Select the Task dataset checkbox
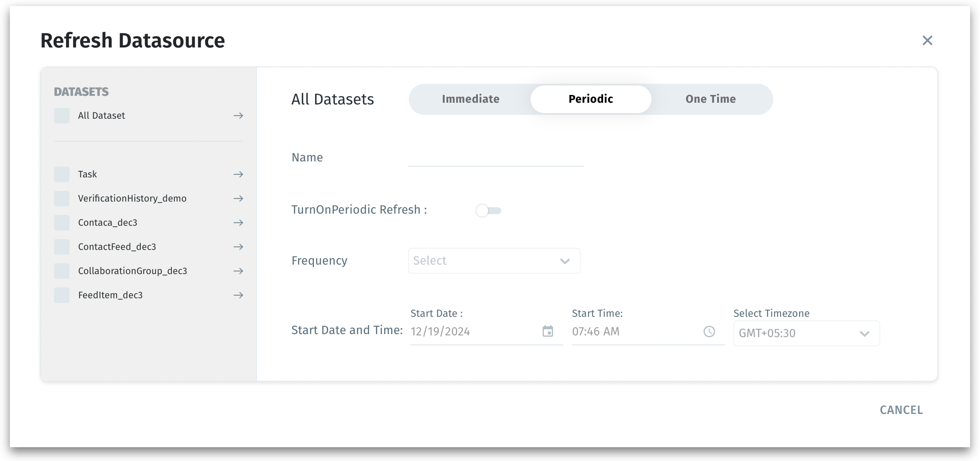Viewport: 980px width, 461px height. point(62,174)
